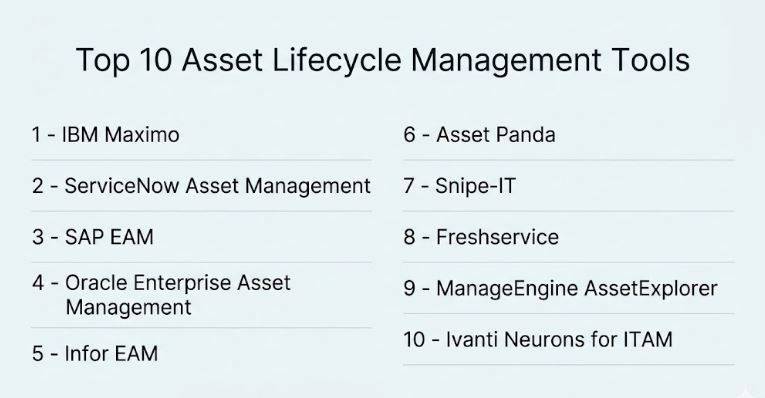Click the number 8 before Freshservice
Viewport: 765px width, 398px height.
(x=409, y=237)
